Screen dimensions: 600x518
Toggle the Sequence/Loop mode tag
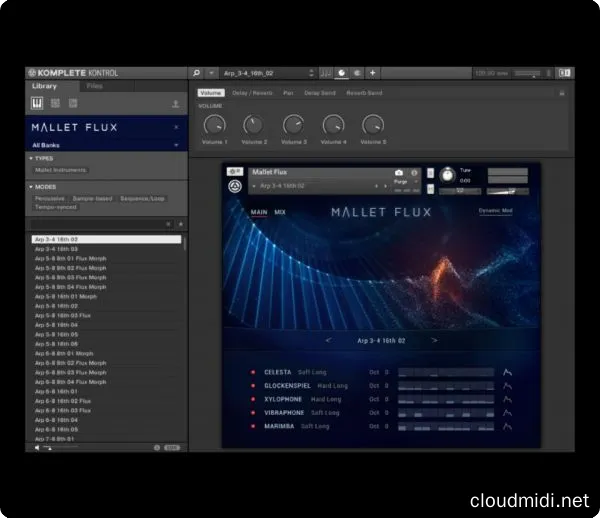(142, 199)
